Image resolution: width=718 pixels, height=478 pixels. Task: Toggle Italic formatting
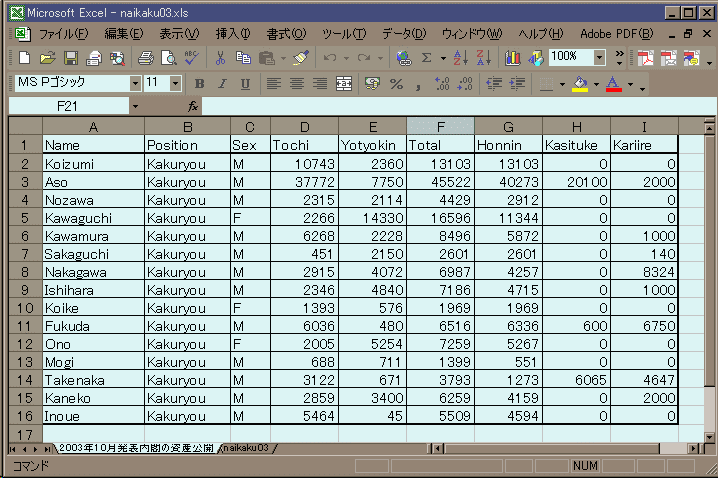pyautogui.click(x=220, y=84)
